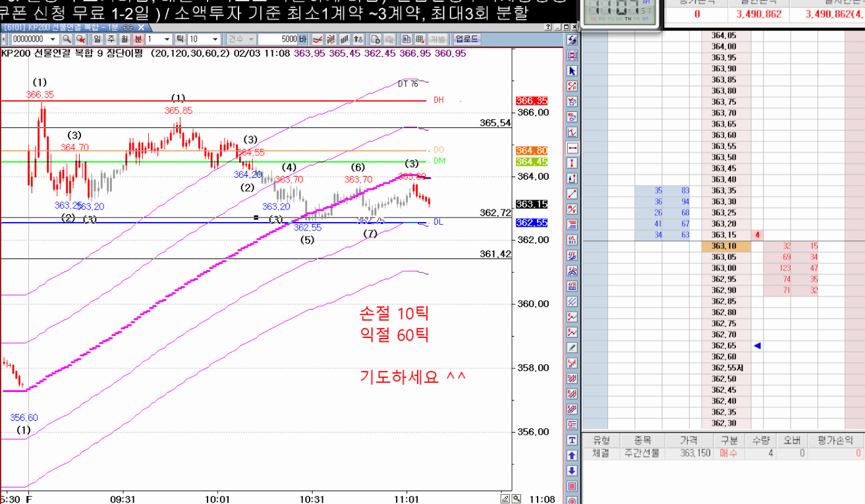The width and height of the screenshot is (865, 504).
Task: Toggle the 일 (daily) period button
Action: click(x=97, y=40)
